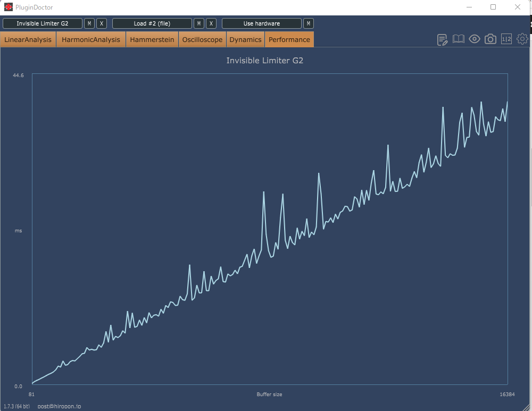532x411 pixels.
Task: Click the 16384 buffer size maximum label
Action: pyautogui.click(x=507, y=394)
